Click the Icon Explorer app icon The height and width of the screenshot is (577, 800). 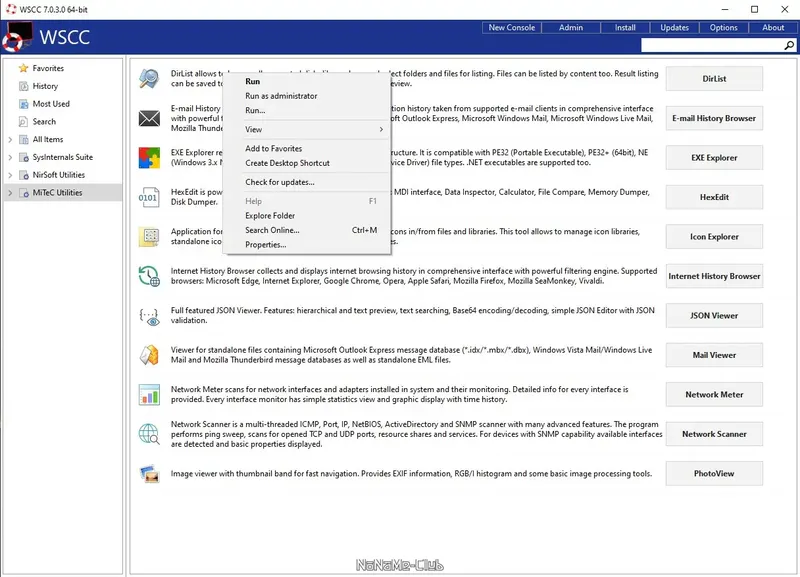tap(149, 237)
